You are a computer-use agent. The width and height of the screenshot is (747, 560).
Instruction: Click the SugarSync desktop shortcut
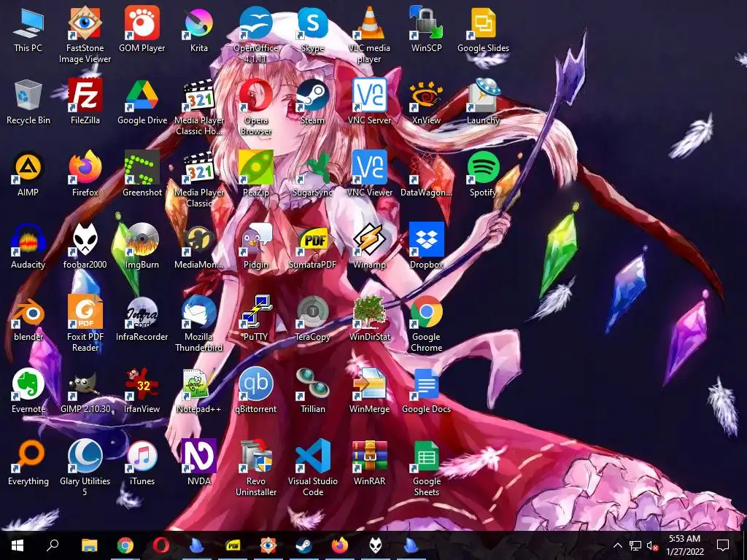tap(312, 174)
